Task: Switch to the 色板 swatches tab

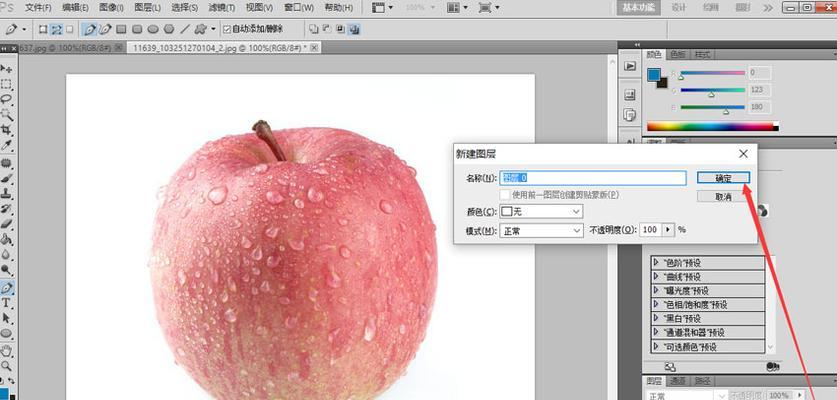Action: click(677, 54)
